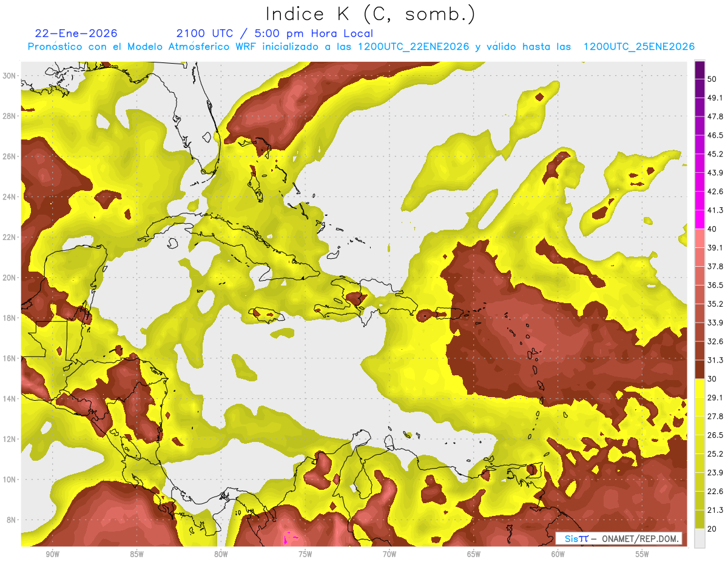Click the 26N latitude label
This screenshot has height=562, width=728.
click(9, 156)
